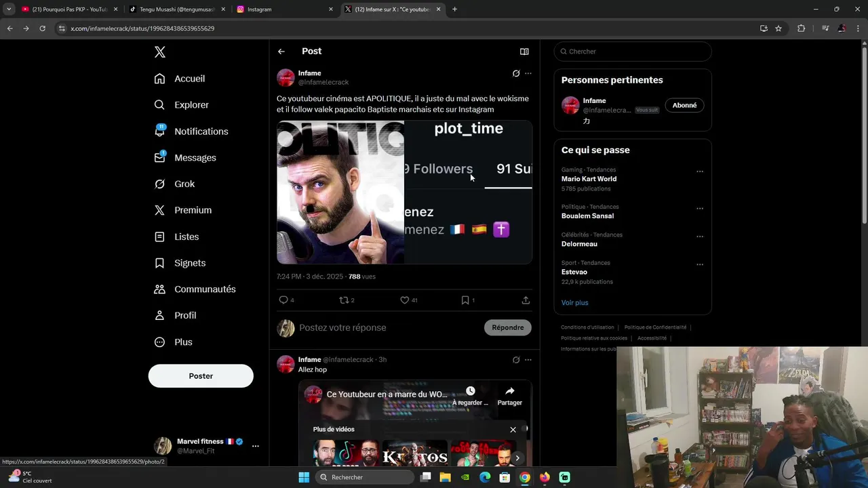The width and height of the screenshot is (868, 488).
Task: Toggle reader view icon in Post header
Action: [x=524, y=52]
